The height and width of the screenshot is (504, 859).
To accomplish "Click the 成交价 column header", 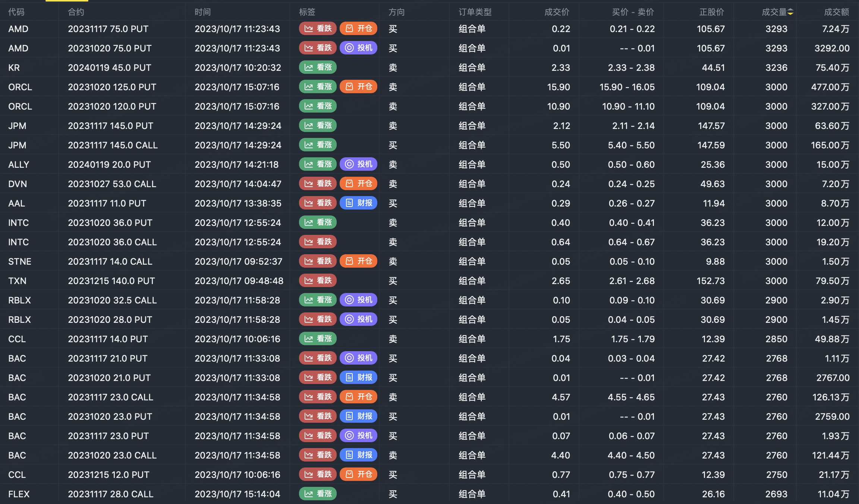I will (557, 12).
